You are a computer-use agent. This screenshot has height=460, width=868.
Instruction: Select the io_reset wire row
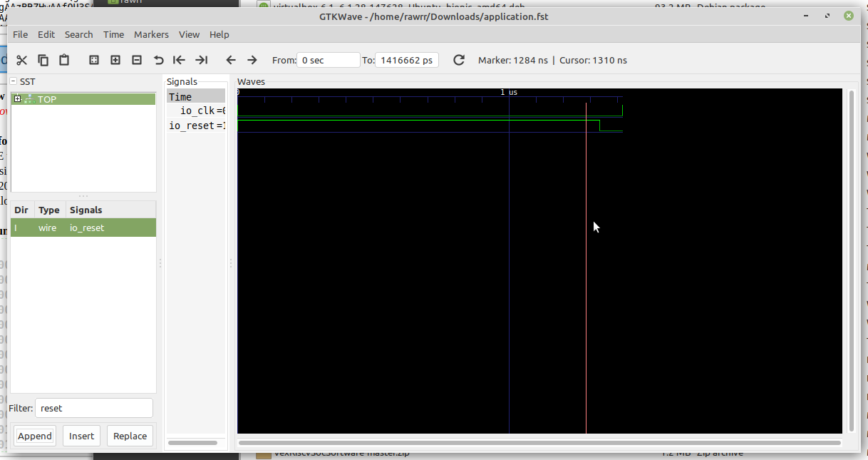[83, 227]
